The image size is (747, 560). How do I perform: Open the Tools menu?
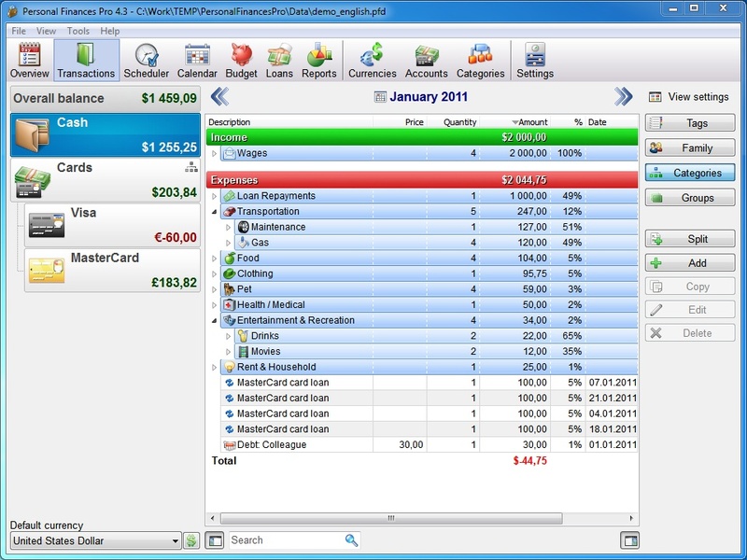[x=78, y=31]
